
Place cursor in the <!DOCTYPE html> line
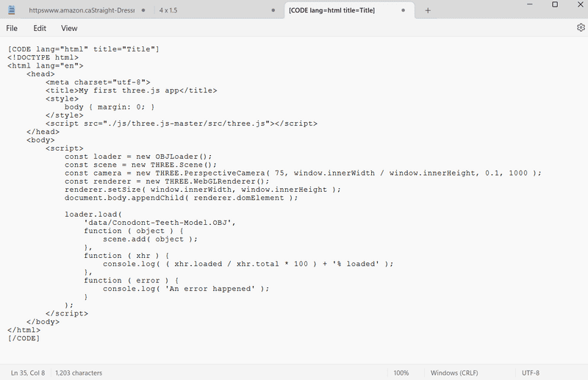(43, 57)
